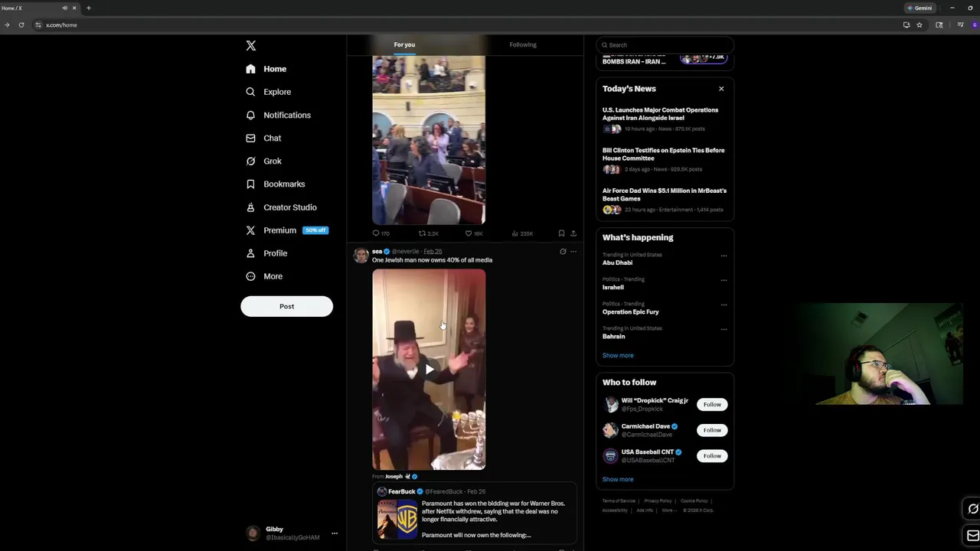980x551 pixels.
Task: Open sea's profile avatar
Action: (361, 256)
